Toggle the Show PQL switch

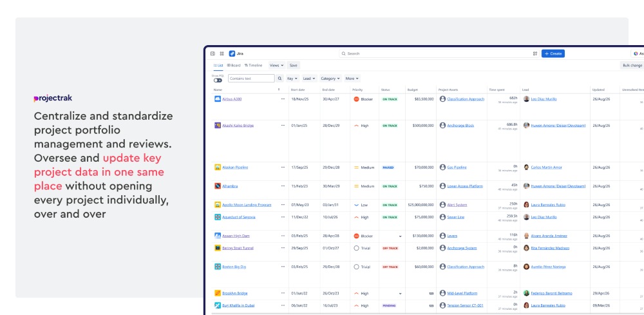(x=218, y=81)
